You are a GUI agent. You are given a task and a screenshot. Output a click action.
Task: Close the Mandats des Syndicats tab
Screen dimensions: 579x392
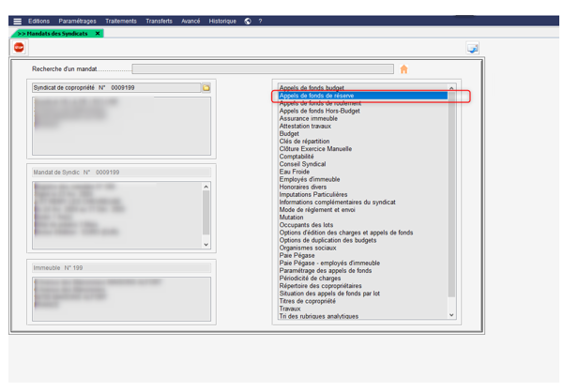[x=98, y=33]
